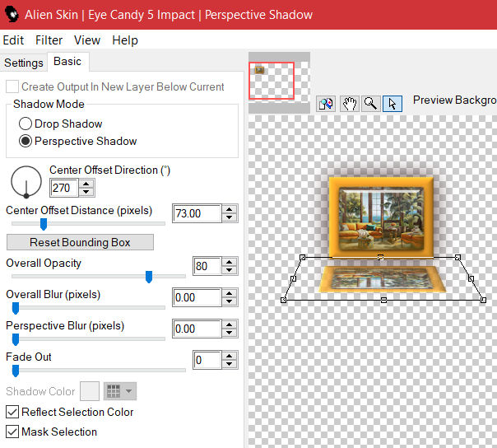Viewport: 497px width, 448px height.
Task: Click the Overall Blur slider handle
Action: point(15,308)
